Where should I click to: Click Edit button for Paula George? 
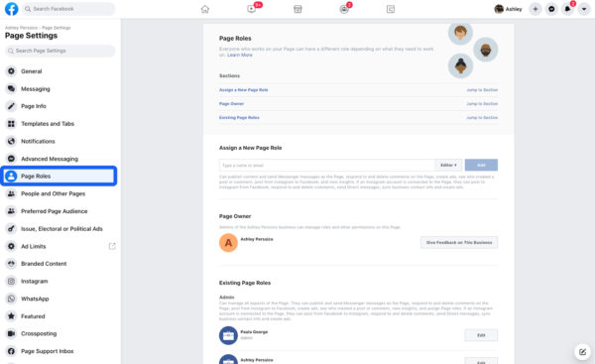(x=481, y=335)
